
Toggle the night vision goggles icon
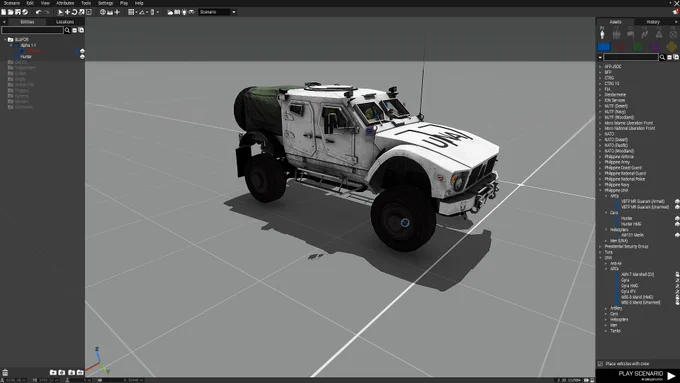[191, 12]
